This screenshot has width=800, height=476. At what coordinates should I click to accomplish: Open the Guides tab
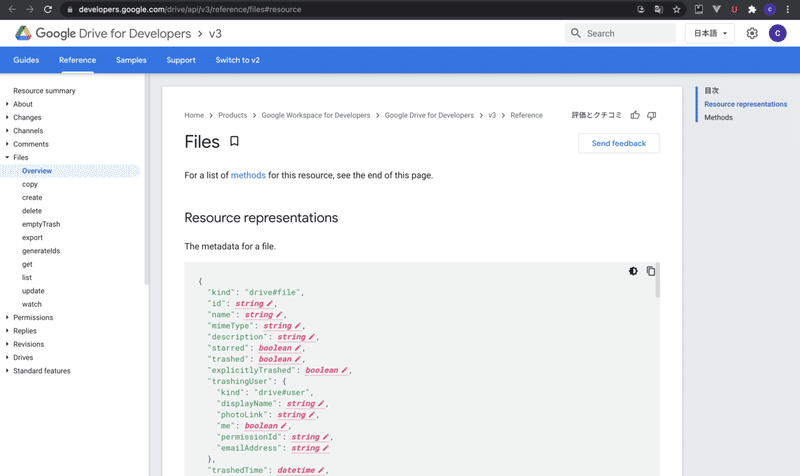click(x=26, y=60)
